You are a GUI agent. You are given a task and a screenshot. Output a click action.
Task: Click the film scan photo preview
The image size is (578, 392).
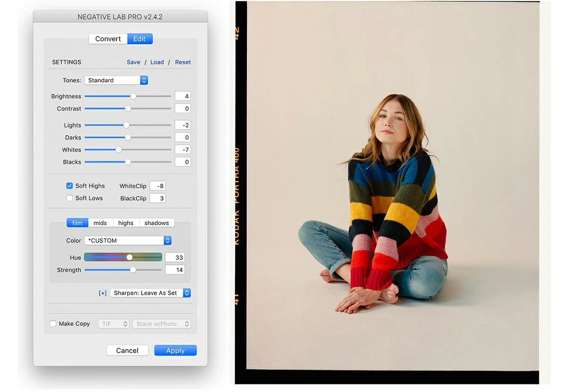tap(387, 193)
